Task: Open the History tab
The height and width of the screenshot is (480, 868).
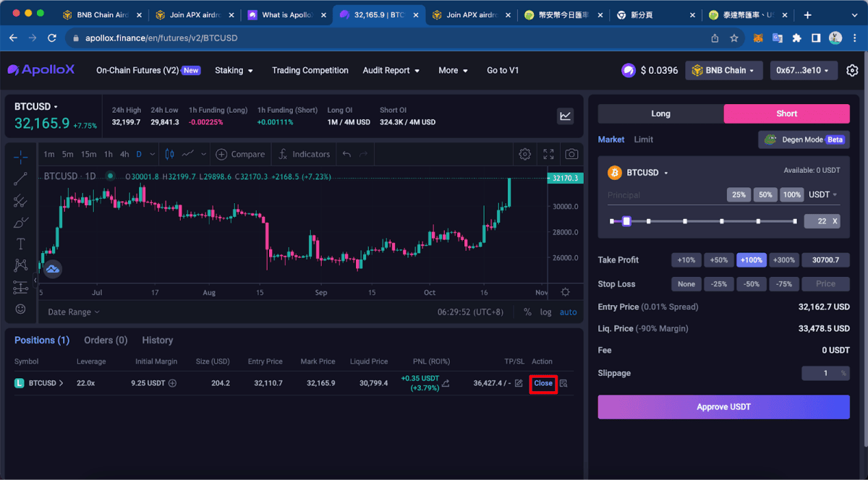Action: (158, 340)
